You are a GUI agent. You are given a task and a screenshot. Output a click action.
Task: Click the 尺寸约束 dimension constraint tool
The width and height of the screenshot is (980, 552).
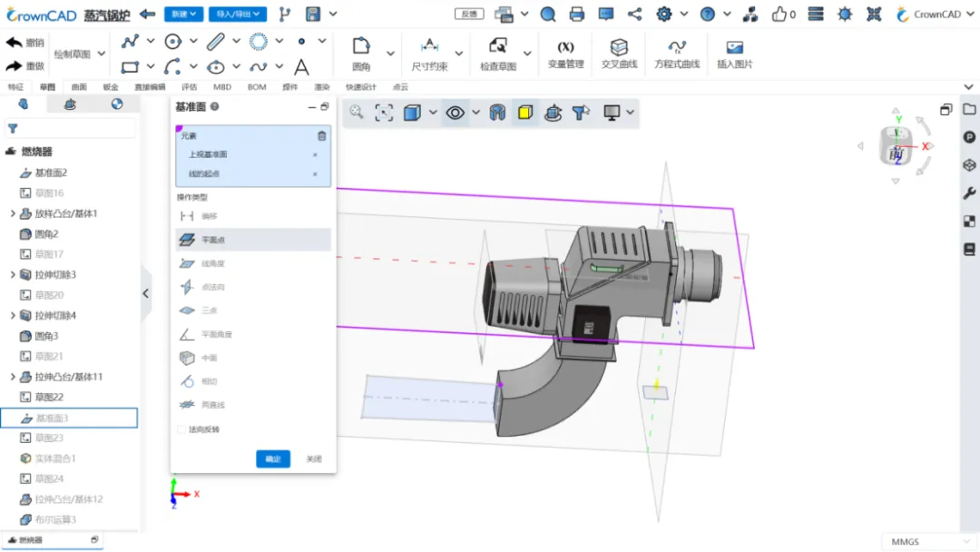(429, 54)
